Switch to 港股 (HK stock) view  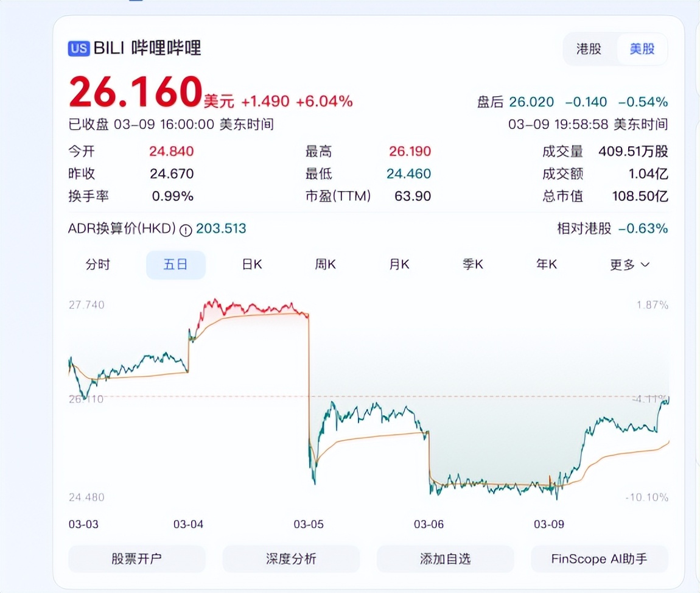(587, 49)
